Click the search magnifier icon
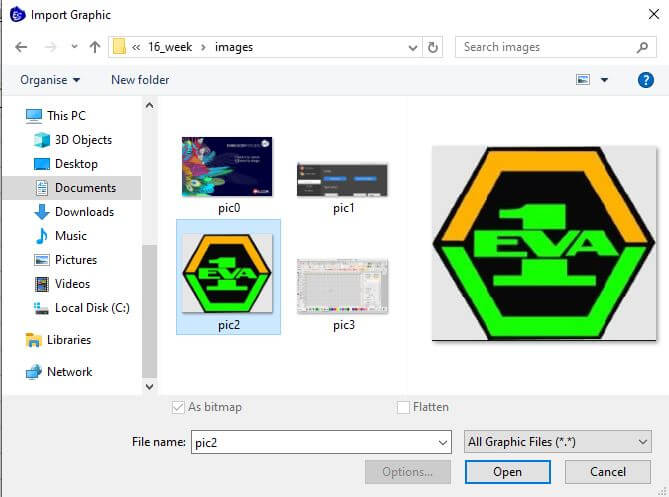669x497 pixels. pos(642,47)
